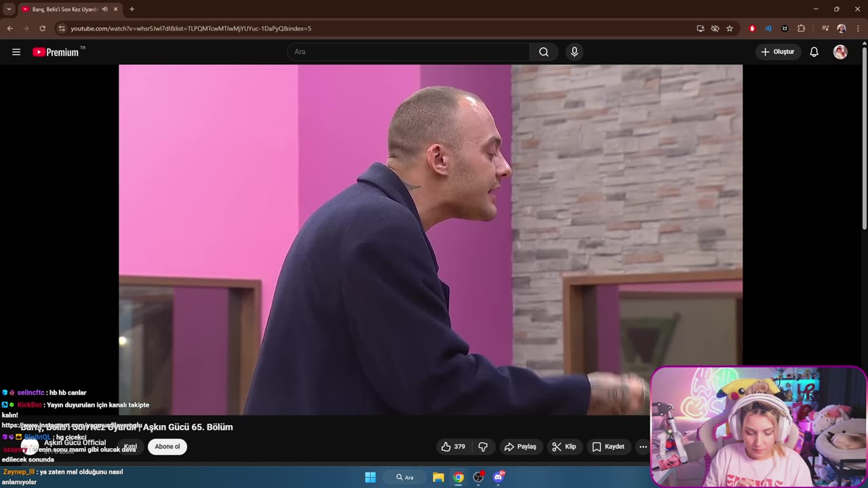The image size is (868, 488).
Task: Open the Chrome profile avatar
Action: pyautogui.click(x=842, y=28)
